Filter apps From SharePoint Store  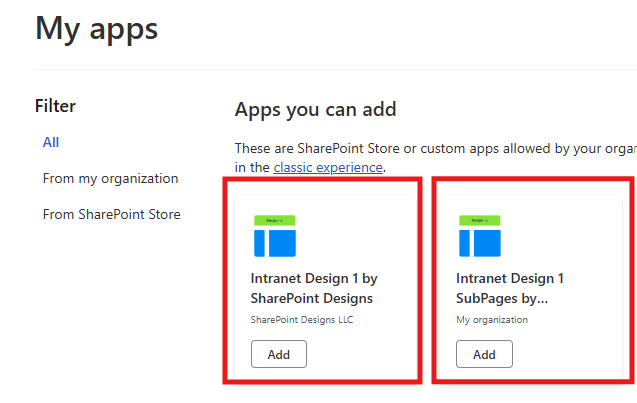(112, 214)
